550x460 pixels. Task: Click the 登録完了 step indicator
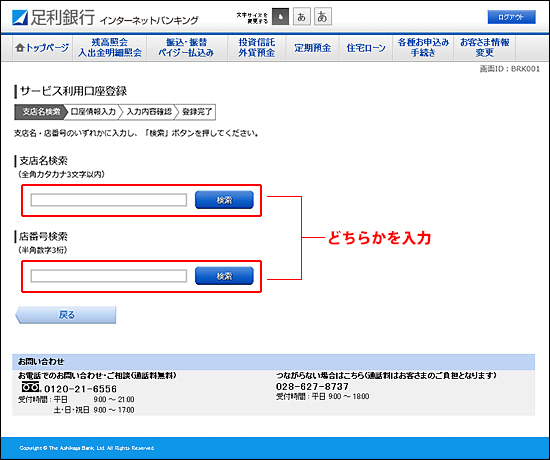click(197, 112)
